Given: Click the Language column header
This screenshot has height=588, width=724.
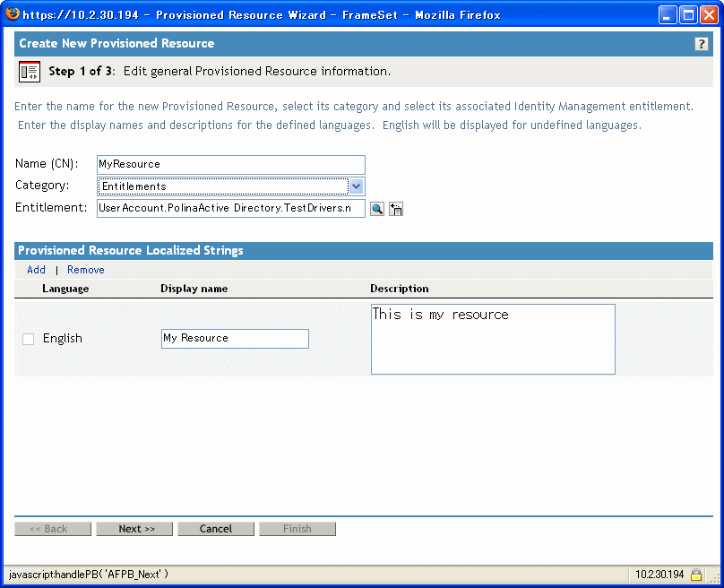Looking at the screenshot, I should click(65, 289).
